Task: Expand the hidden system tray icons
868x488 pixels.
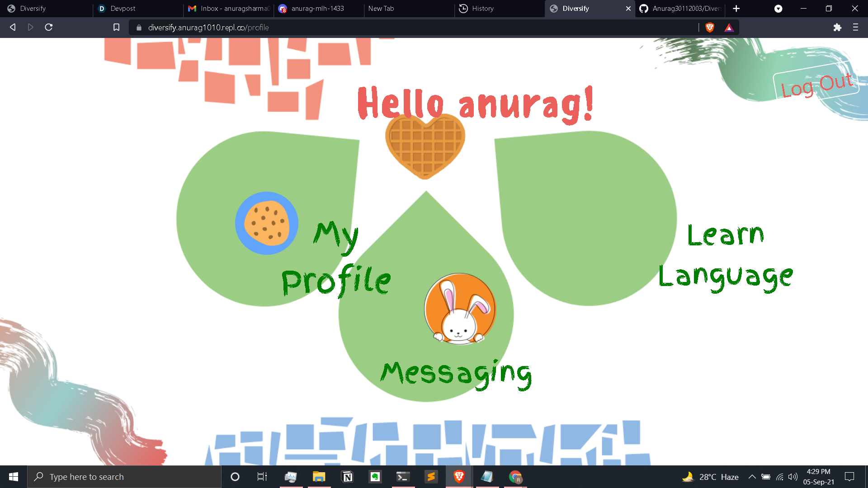Action: (752, 477)
